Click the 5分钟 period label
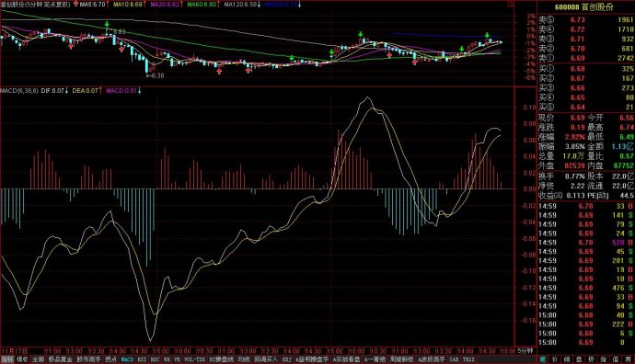This screenshot has height=364, width=635. [525, 351]
